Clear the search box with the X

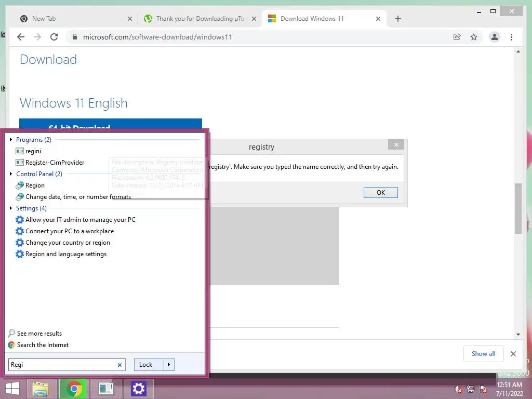119,365
